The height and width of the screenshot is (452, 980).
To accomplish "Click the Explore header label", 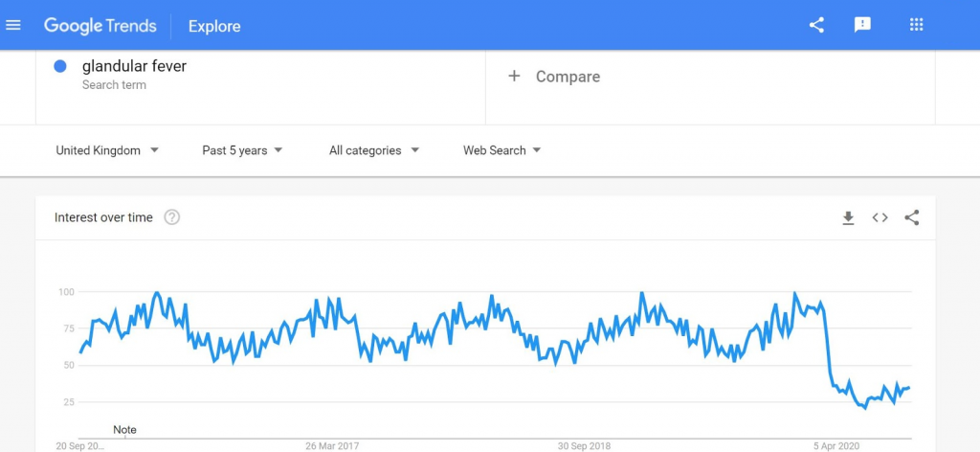I will click(x=214, y=26).
